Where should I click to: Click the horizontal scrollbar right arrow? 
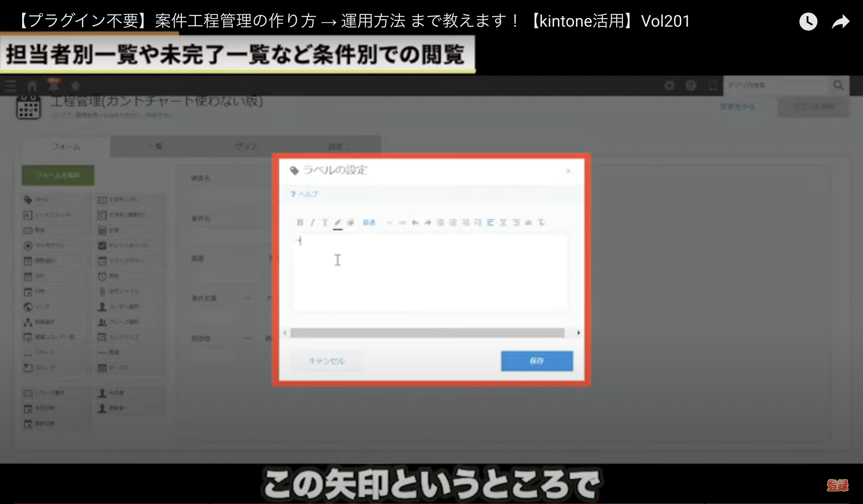[x=578, y=333]
